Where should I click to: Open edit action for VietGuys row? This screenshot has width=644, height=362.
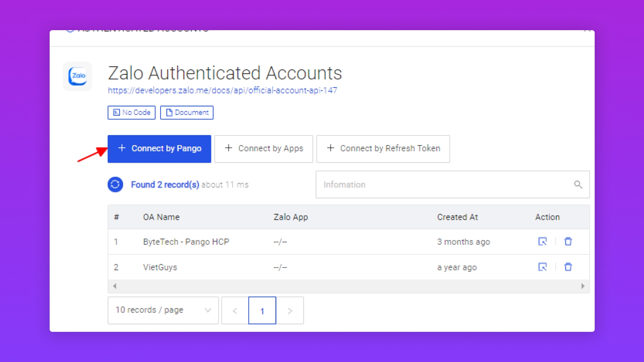point(542,267)
